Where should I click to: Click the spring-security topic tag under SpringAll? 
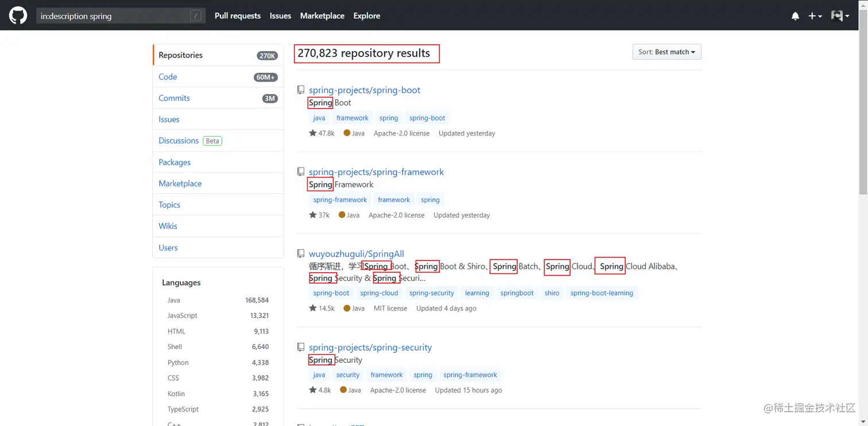pos(432,293)
